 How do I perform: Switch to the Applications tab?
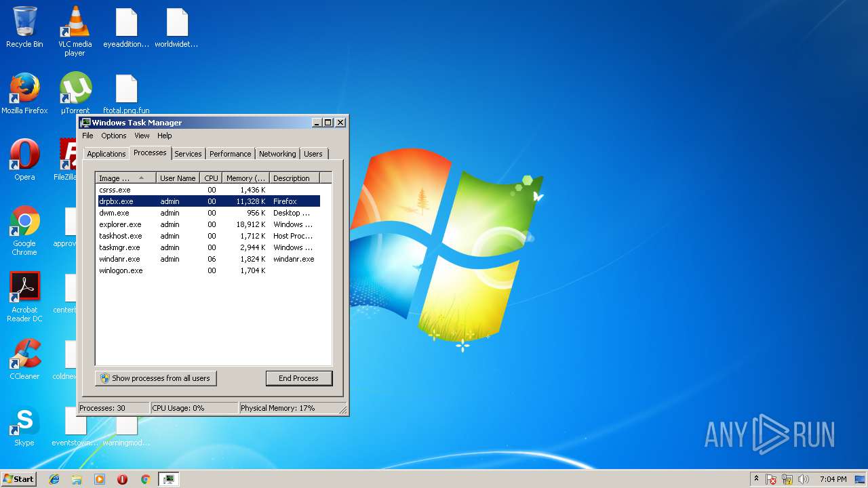click(x=106, y=154)
